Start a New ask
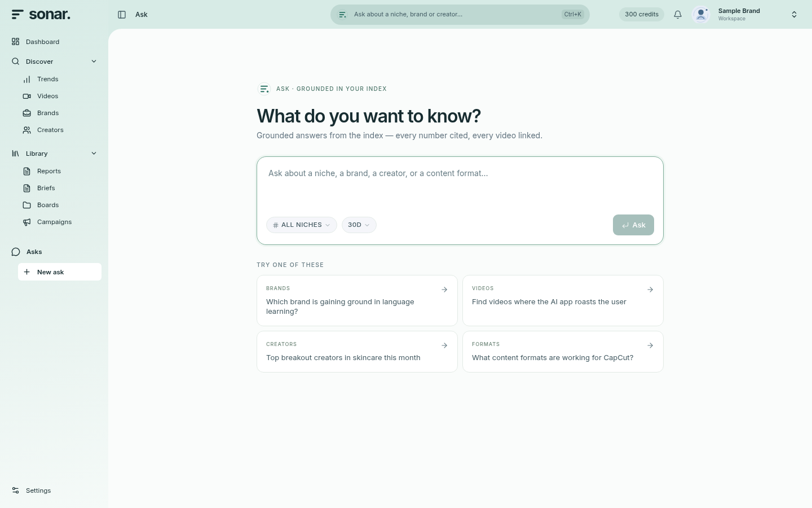The height and width of the screenshot is (508, 812). tap(60, 272)
